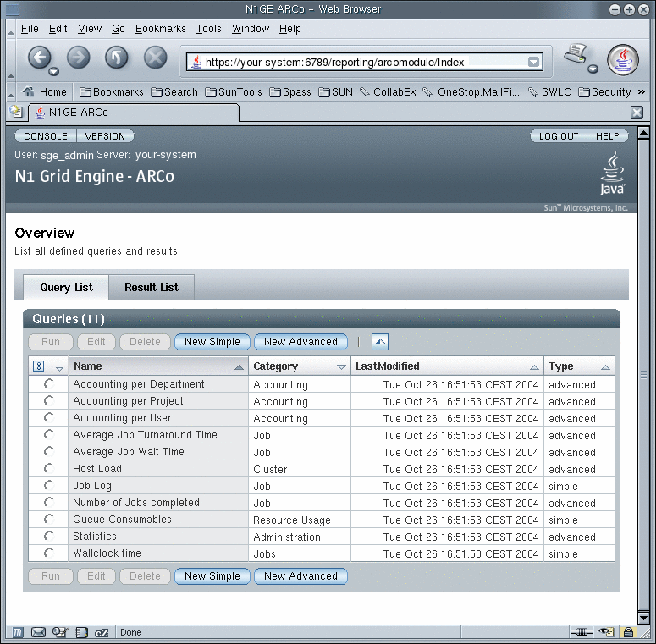Viewport: 656px width, 644px height.
Task: Select the Job Log radio button
Action: pyautogui.click(x=49, y=485)
